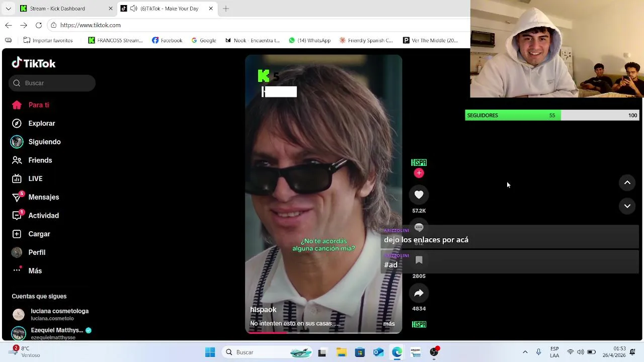This screenshot has width=644, height=362.
Task: Open Nook bookmark
Action: pos(252,40)
